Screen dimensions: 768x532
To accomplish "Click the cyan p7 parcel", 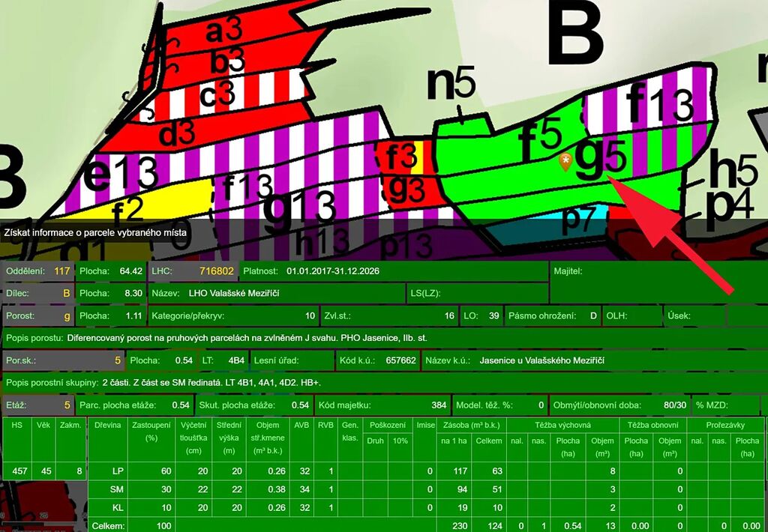I will [577, 218].
